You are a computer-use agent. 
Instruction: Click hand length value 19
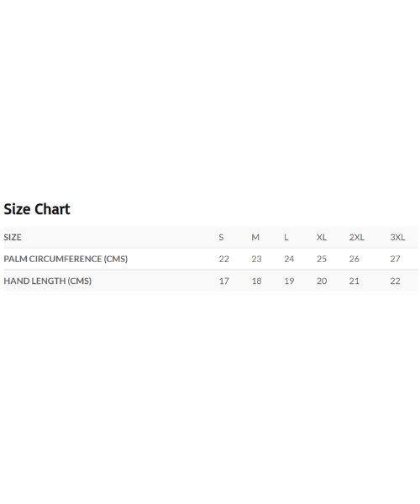tap(289, 281)
